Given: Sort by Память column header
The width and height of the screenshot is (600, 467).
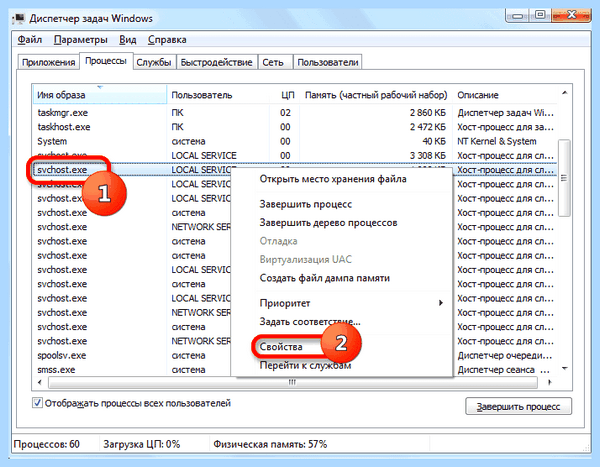Looking at the screenshot, I should 376,95.
